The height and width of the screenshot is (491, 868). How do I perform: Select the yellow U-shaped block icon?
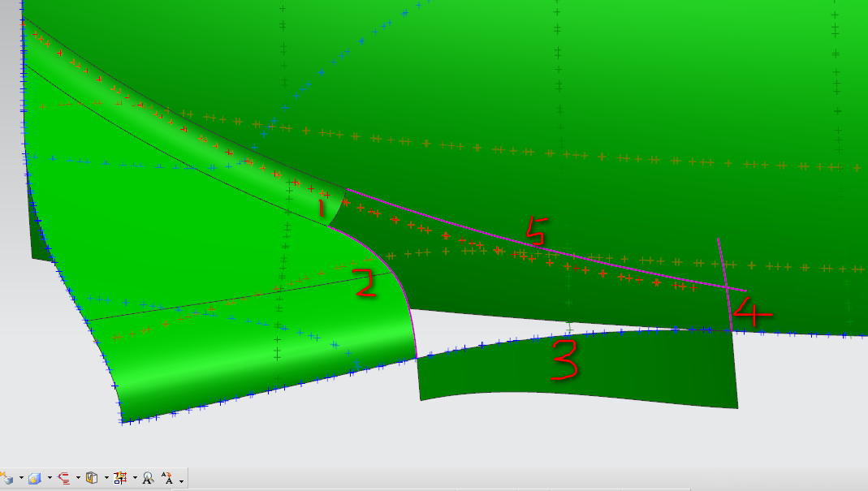92,478
